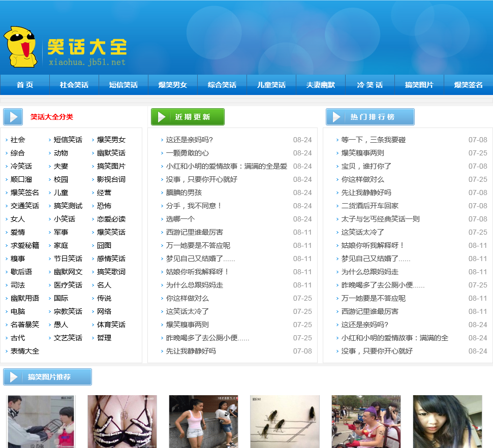Viewport: 493px width, 448px height.
Task: Open recent joke 一颗勇敢的心
Action: (188, 153)
